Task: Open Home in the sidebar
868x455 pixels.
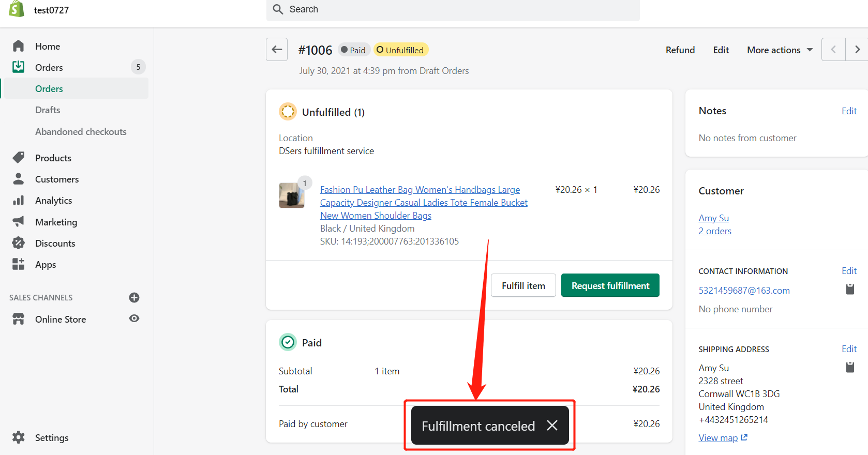Action: point(48,47)
